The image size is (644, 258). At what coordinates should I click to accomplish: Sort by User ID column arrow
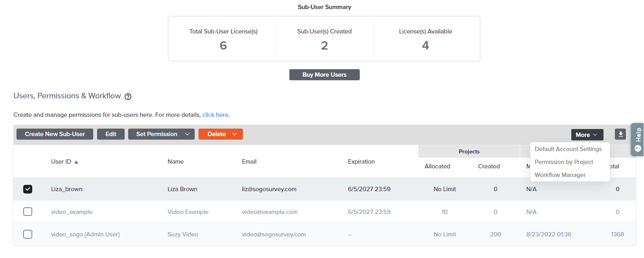tap(76, 162)
